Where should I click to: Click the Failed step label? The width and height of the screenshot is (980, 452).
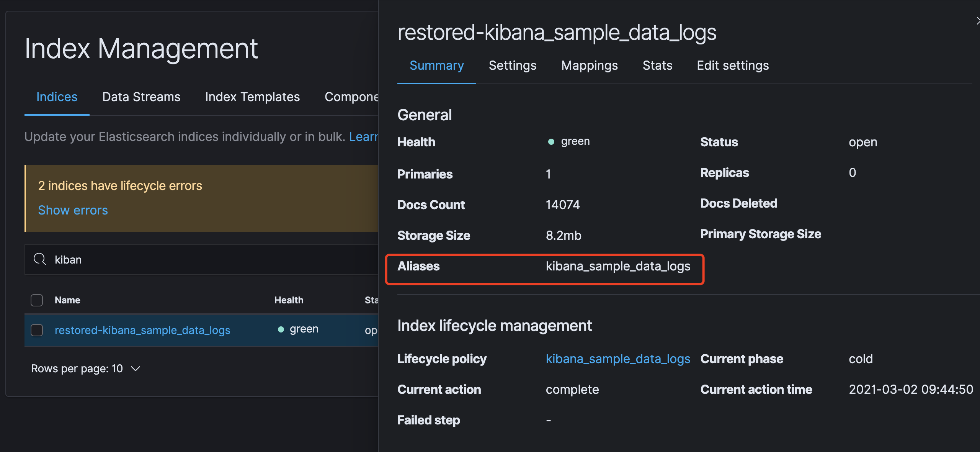[x=429, y=420]
